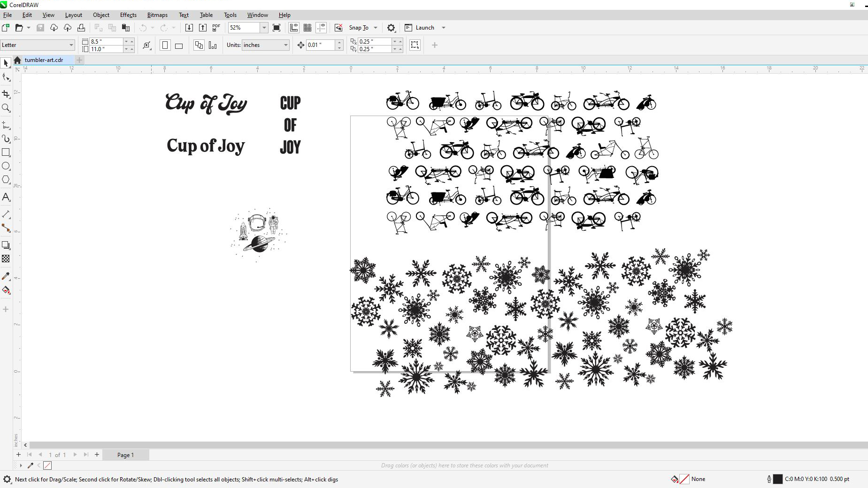
Task: Click the No color swatch in document palette
Action: (47, 465)
